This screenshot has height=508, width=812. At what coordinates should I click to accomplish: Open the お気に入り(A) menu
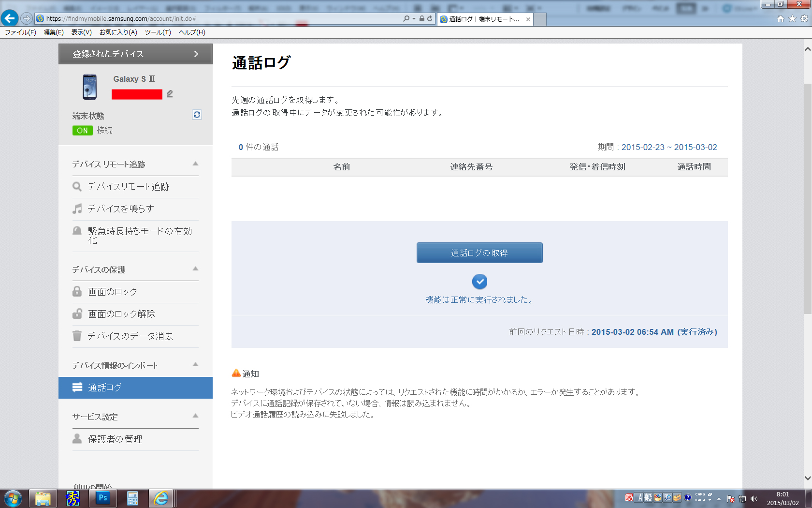(118, 32)
